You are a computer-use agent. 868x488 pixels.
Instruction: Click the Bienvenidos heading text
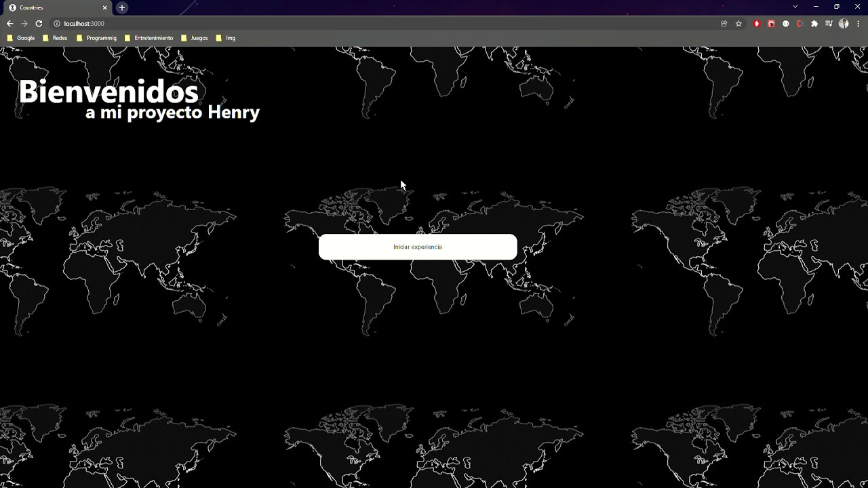[108, 91]
